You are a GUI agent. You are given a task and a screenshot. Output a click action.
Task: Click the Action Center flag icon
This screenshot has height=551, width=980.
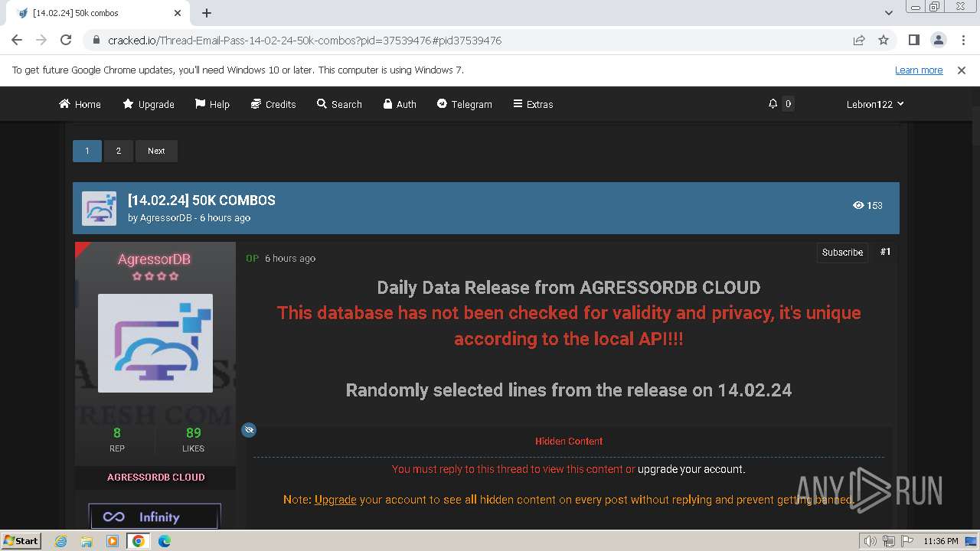(x=906, y=541)
